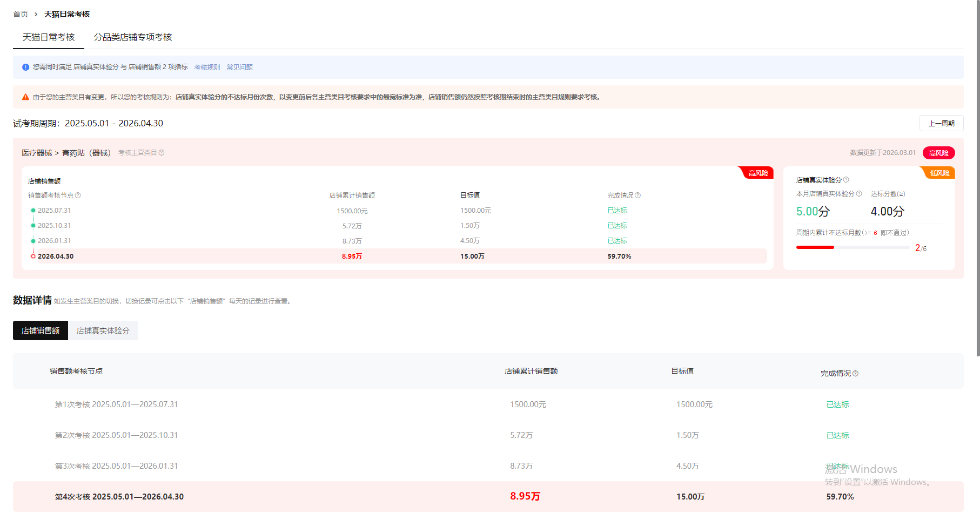This screenshot has width=980, height=513.
Task: Select the 天猫日常考核 tab
Action: tap(49, 37)
